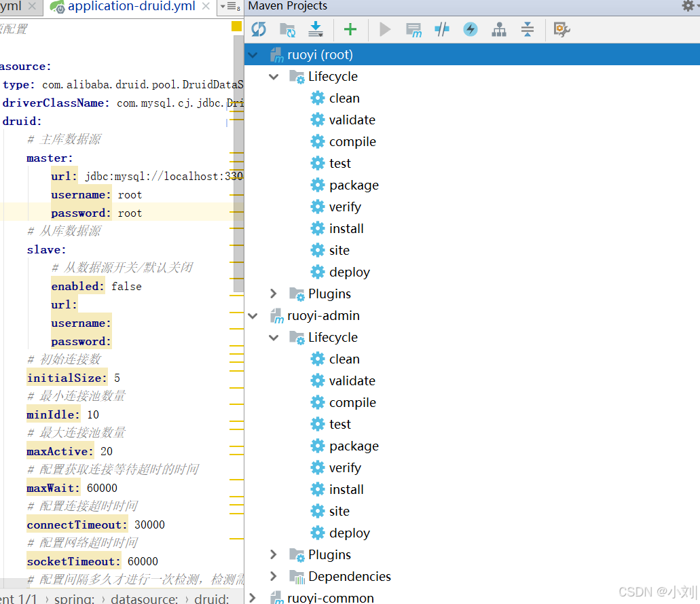Click the 'spring:' breadcrumb
Screen dimensions: 700x604
[75, 599]
